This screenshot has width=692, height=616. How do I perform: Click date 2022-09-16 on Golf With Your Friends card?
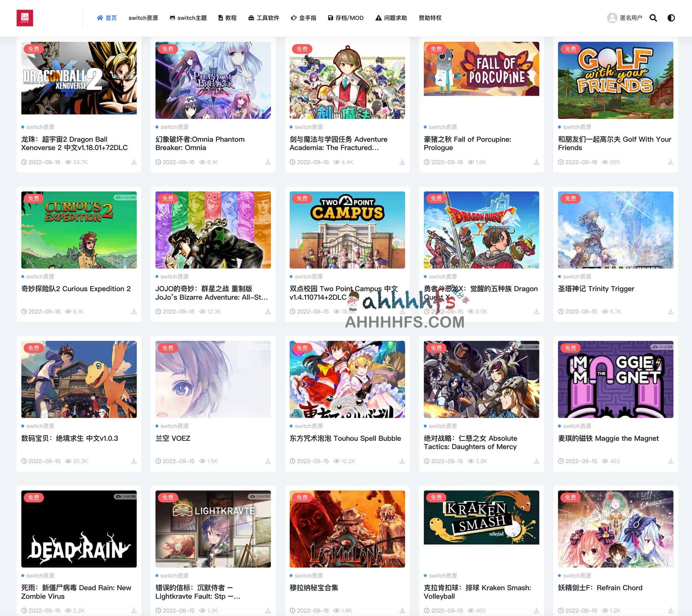[x=577, y=162]
